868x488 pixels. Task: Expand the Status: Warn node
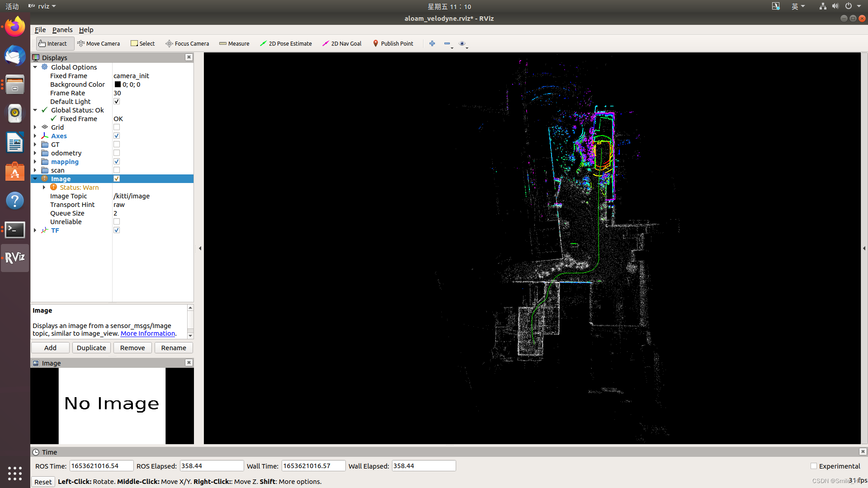click(44, 188)
